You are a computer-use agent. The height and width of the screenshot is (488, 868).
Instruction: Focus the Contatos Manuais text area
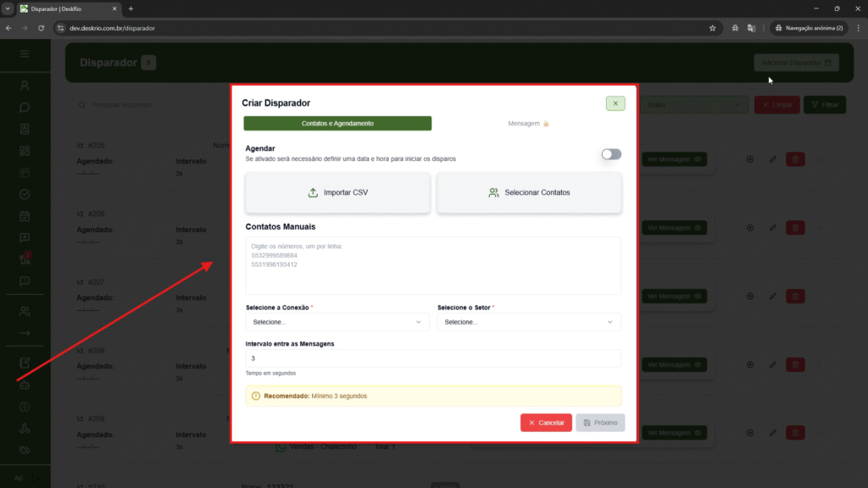[432, 266]
